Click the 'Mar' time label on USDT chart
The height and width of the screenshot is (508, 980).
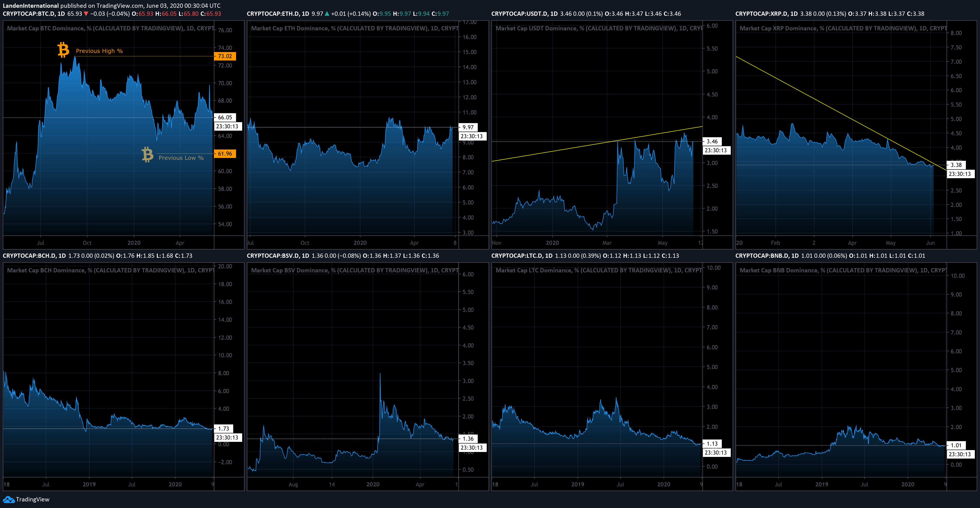point(607,243)
